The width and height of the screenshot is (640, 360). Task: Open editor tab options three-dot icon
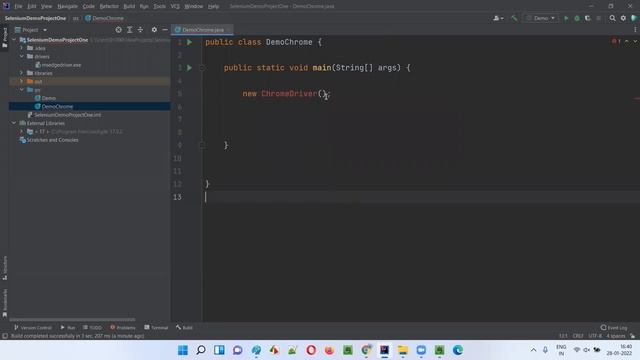pos(635,30)
